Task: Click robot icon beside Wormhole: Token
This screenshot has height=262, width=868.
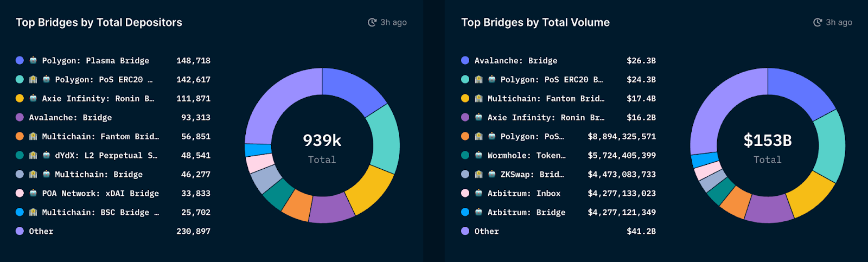Action: [x=478, y=155]
